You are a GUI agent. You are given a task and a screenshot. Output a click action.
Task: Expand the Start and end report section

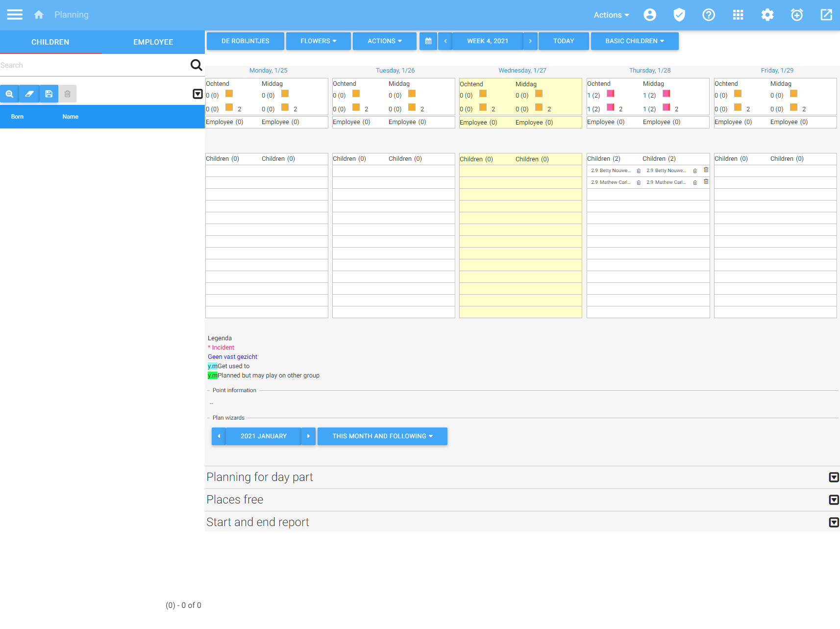point(834,522)
